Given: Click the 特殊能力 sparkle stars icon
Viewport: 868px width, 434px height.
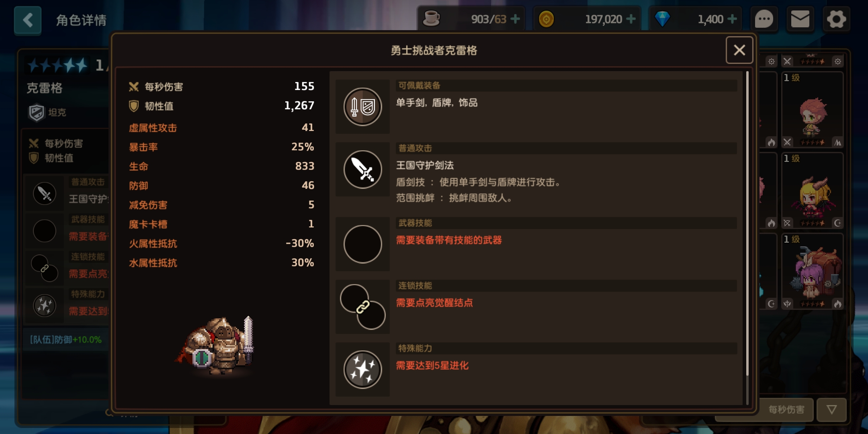Looking at the screenshot, I should (x=362, y=369).
